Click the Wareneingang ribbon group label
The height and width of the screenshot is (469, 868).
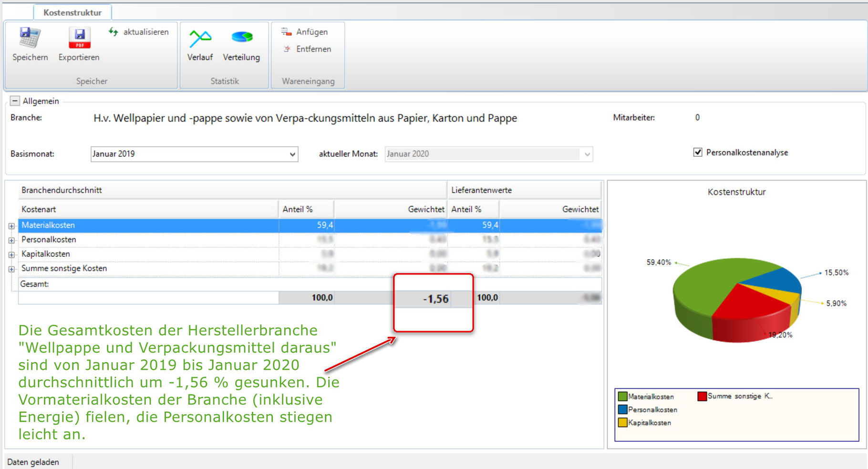click(x=308, y=81)
